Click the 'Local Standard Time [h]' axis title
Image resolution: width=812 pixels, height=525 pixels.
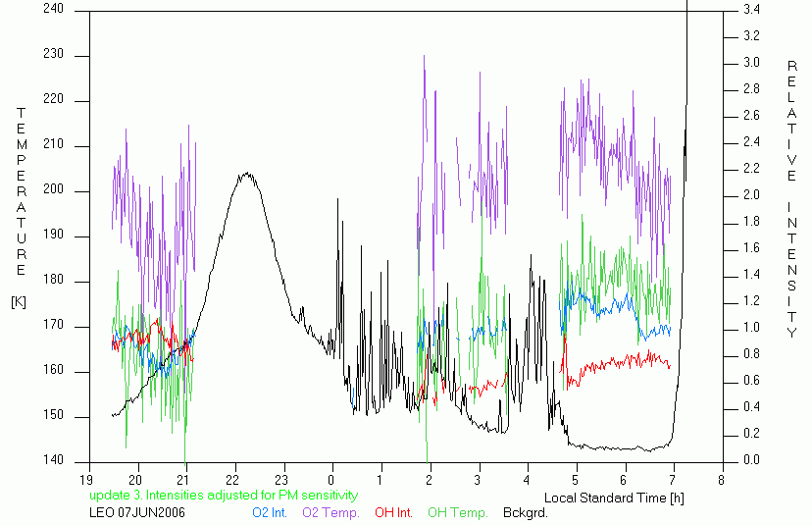coord(614,499)
